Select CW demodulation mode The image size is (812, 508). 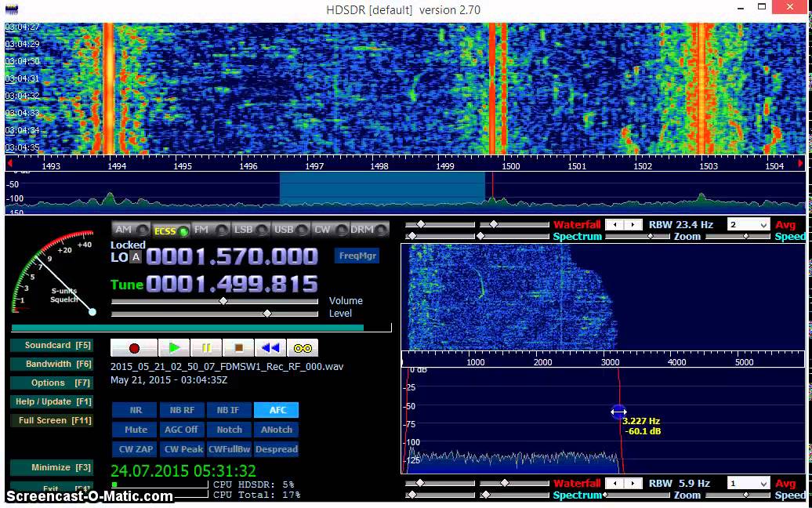(330, 230)
